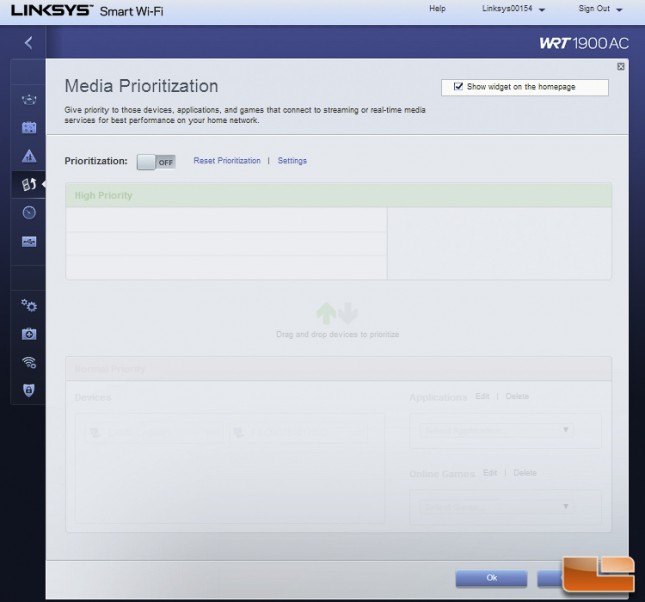Open the Speed Test gauge icon

pyautogui.click(x=28, y=212)
